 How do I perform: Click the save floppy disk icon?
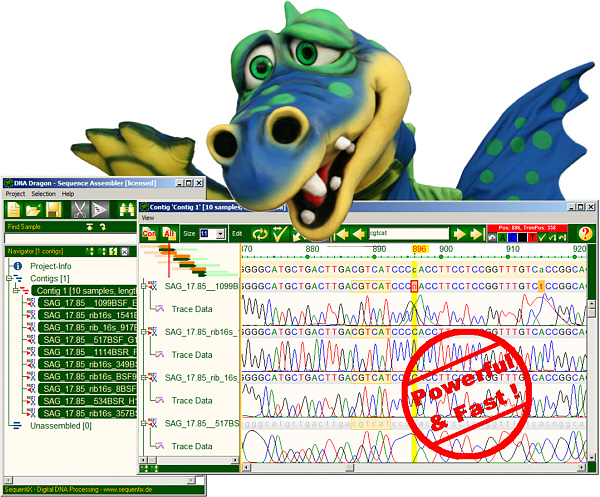pyautogui.click(x=54, y=209)
